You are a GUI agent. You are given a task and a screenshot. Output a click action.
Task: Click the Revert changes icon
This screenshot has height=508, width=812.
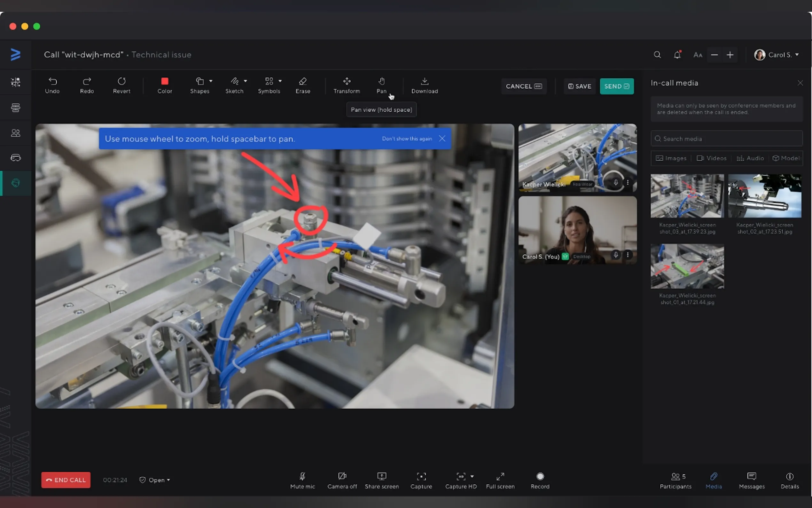click(121, 82)
